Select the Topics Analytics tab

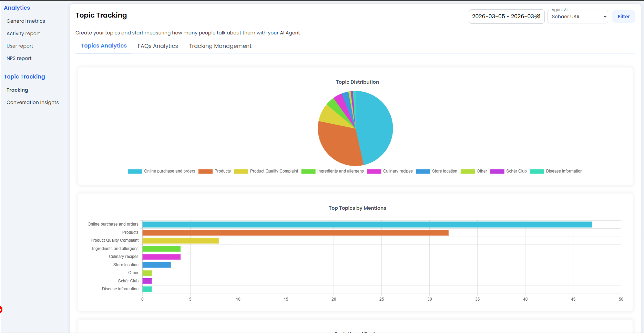(x=103, y=45)
